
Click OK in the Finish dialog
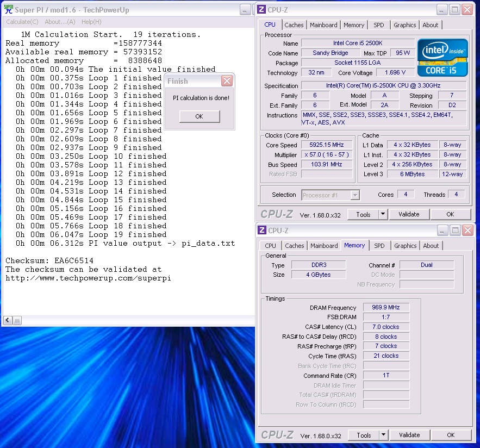[x=200, y=116]
